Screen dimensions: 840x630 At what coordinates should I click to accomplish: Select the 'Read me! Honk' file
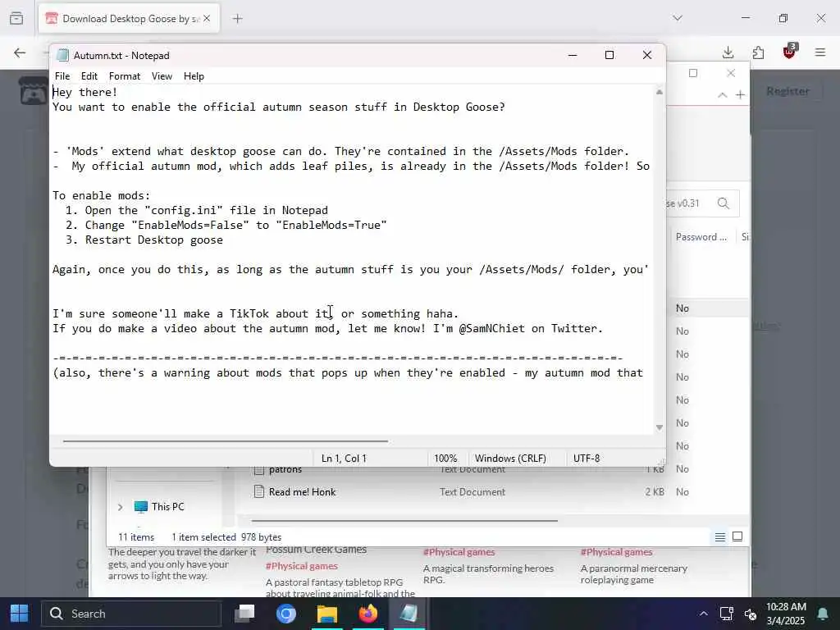coord(302,492)
